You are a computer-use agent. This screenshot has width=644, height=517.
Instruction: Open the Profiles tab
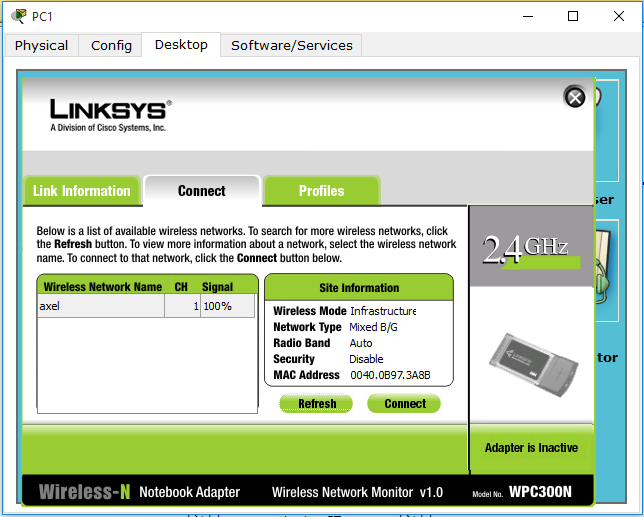coord(321,191)
